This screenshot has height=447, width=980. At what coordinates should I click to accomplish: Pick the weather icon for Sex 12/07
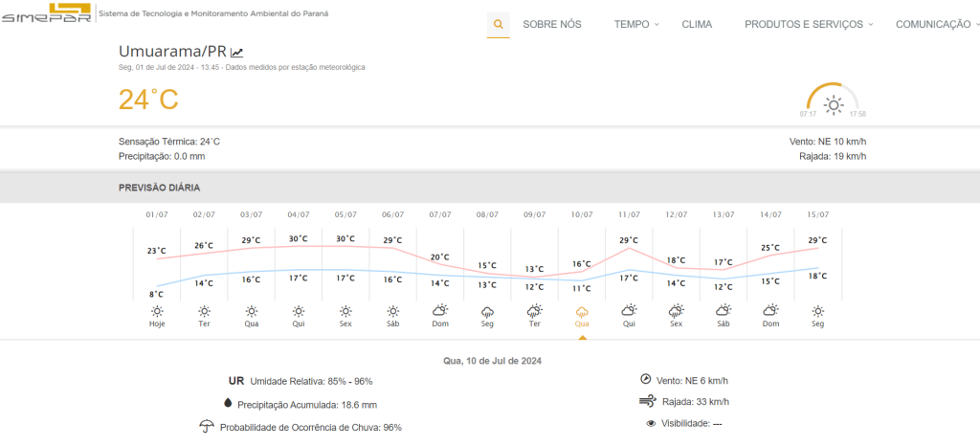pos(676,311)
